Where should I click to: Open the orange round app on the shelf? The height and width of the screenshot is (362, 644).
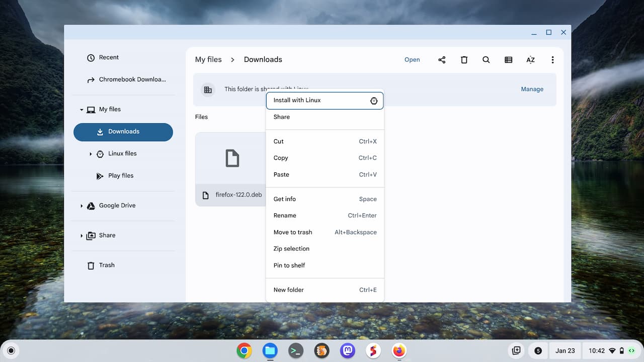point(321,350)
